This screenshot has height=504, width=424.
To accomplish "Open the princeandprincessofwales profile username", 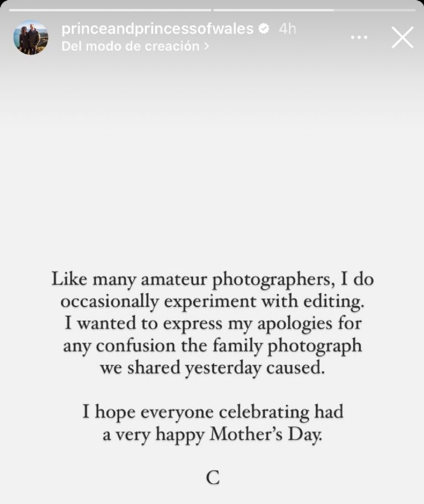I will pos(157,29).
